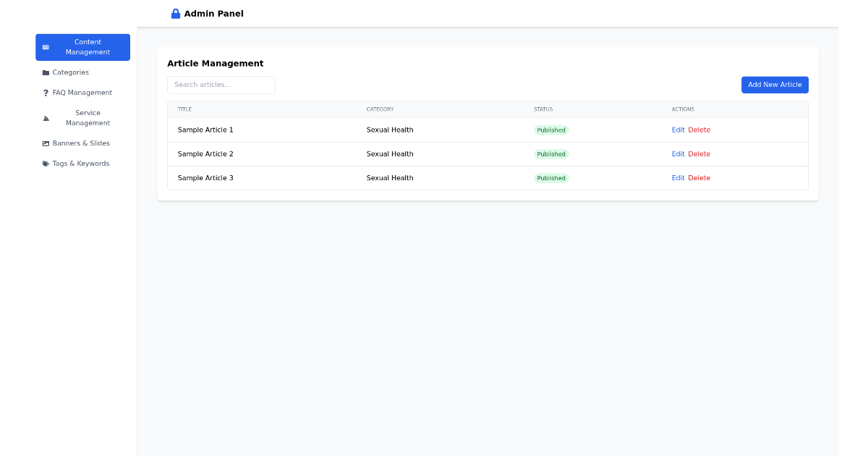Screen dimensions: 868x456
Task: Click the Published badge for Sample Article 2
Action: (551, 153)
